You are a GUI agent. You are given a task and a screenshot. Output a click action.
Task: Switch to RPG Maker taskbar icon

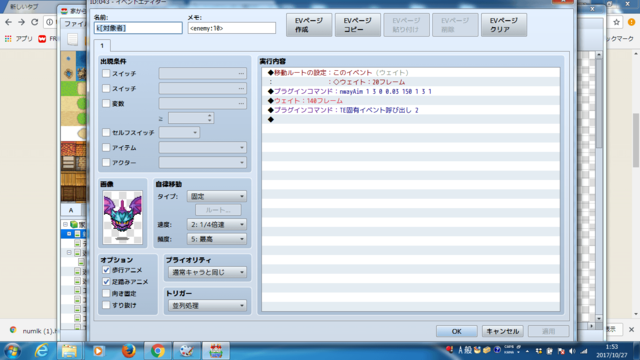(x=216, y=351)
